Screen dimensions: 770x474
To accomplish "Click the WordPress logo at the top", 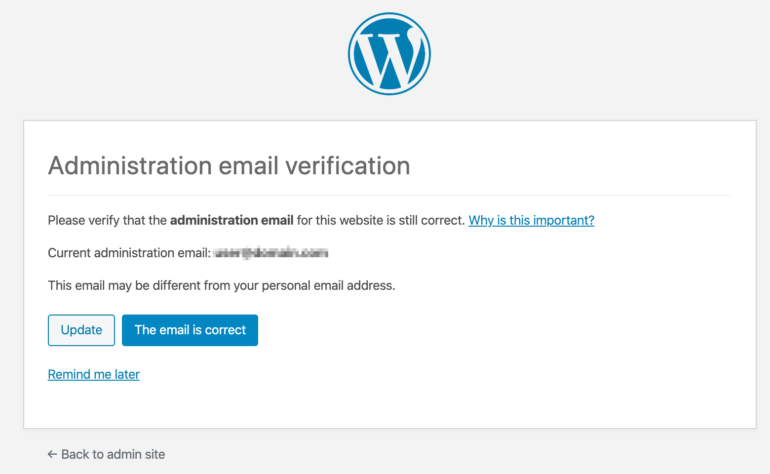I will point(389,54).
